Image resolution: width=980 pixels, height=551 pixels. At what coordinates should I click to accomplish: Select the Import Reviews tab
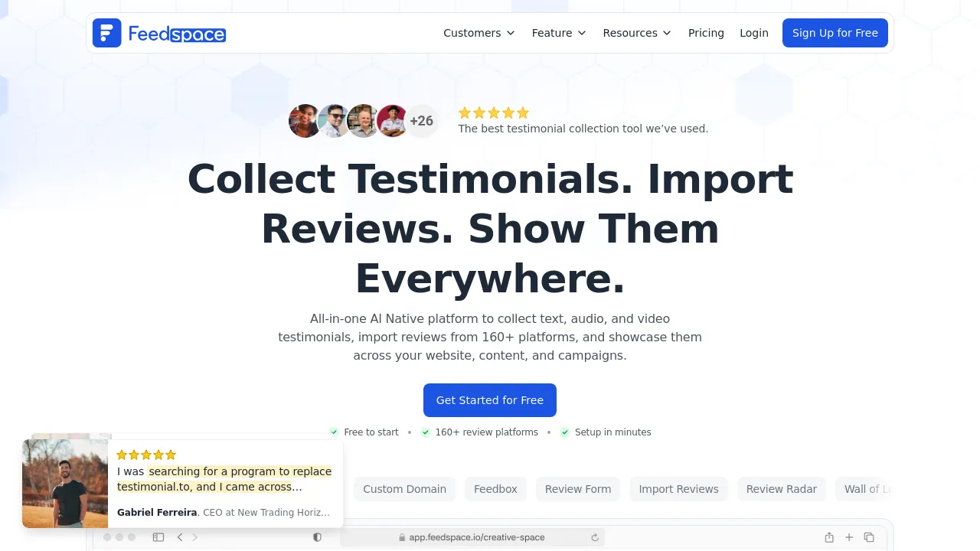click(678, 489)
